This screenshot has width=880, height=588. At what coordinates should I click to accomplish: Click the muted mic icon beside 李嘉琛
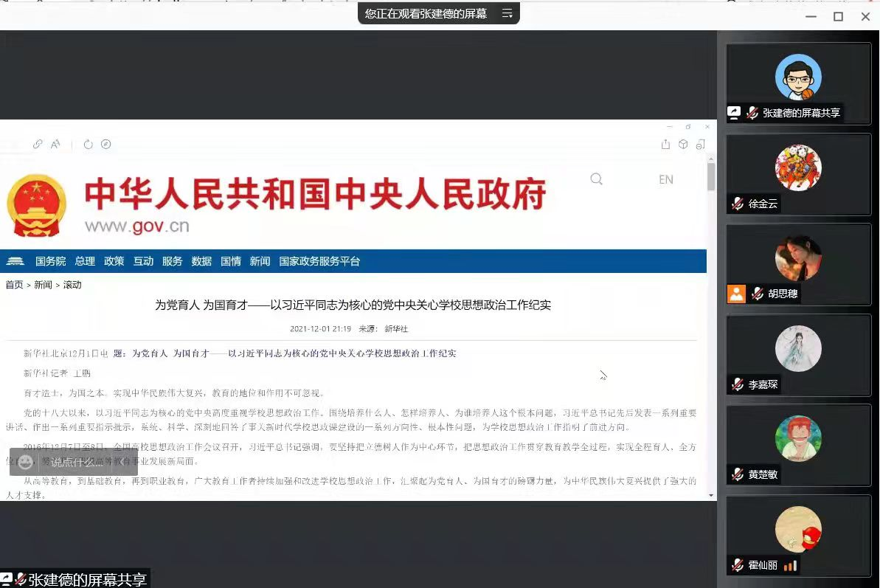(x=738, y=384)
